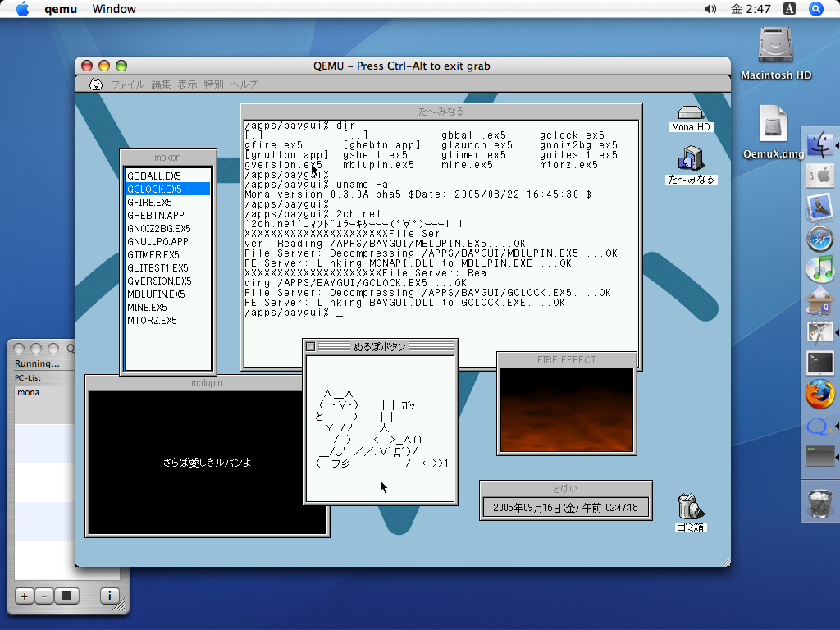Click the volume icon in the menu bar
This screenshot has width=840, height=630.
point(710,9)
